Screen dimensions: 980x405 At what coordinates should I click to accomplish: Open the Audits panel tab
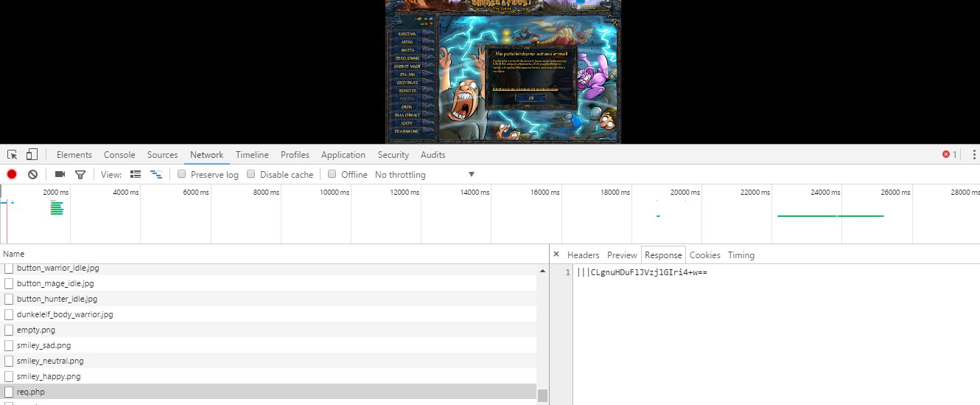pyautogui.click(x=433, y=155)
